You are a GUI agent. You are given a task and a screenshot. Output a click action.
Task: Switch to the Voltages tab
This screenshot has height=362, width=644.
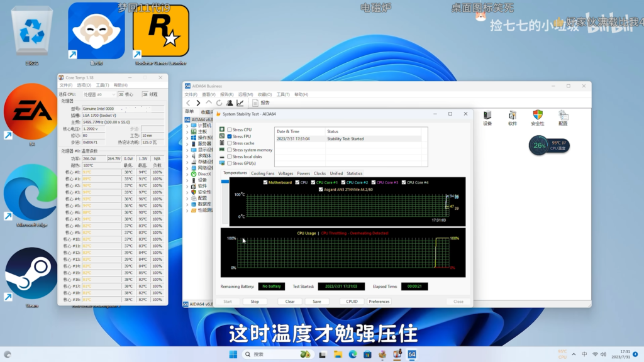[x=286, y=173]
